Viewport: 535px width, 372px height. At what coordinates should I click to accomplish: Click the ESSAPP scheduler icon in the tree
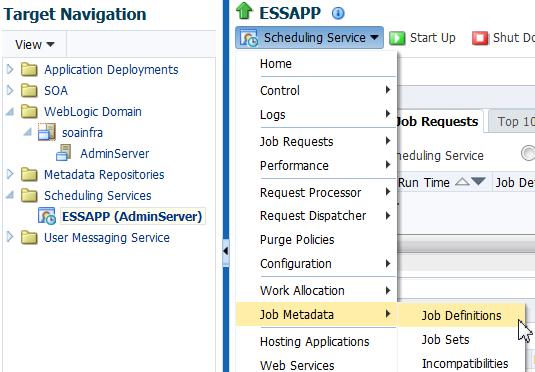click(x=47, y=216)
